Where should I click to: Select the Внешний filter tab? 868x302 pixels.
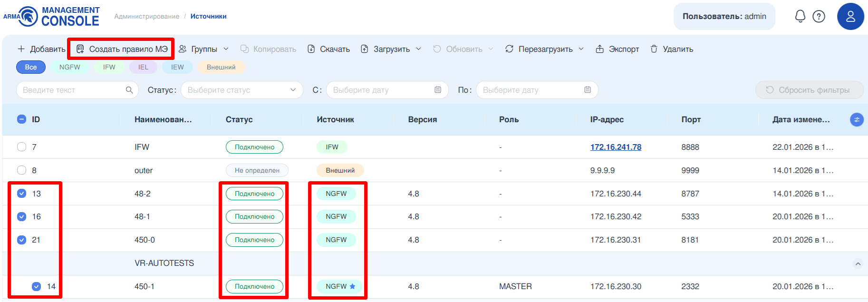(221, 67)
